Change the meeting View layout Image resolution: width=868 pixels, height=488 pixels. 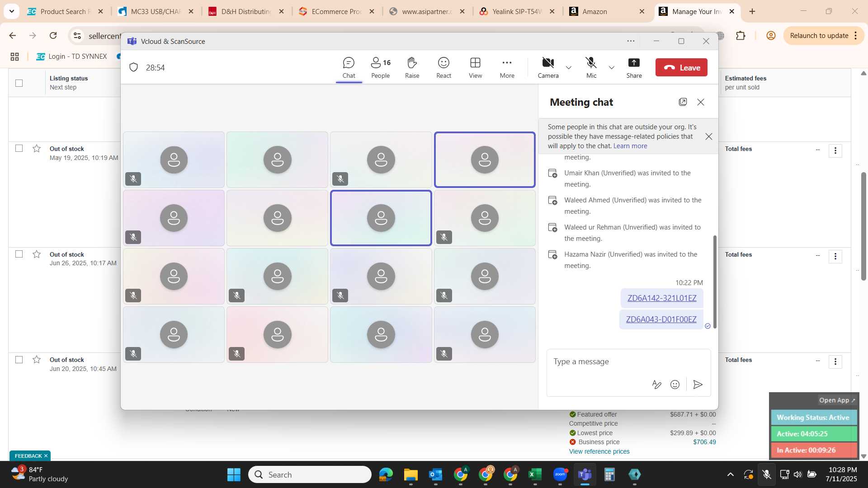click(475, 68)
